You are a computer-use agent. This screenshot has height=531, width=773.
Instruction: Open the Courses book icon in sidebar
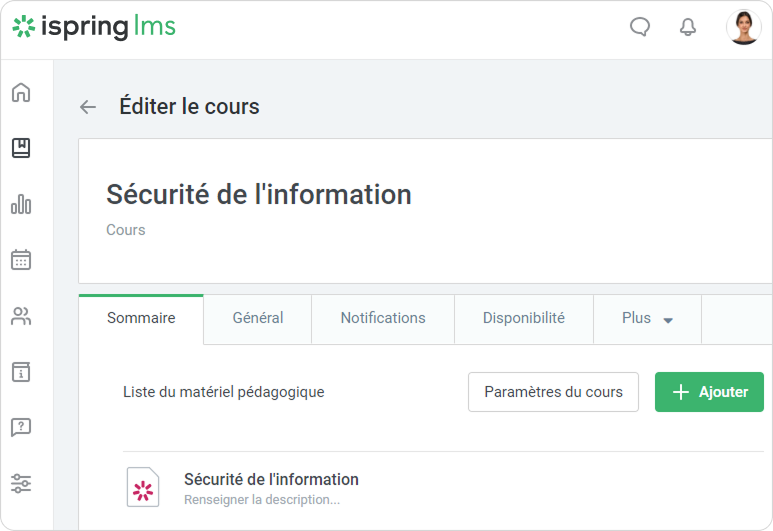click(21, 148)
